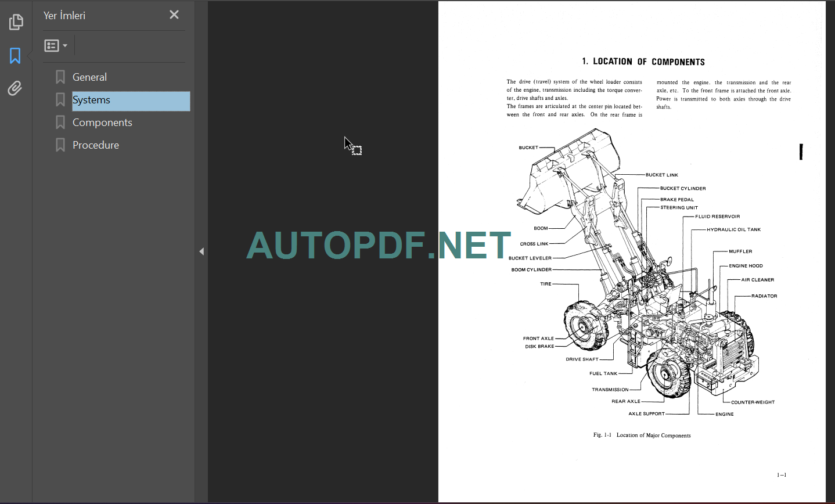Open the bookmark options dropdown arrow
The image size is (835, 504).
click(x=65, y=45)
